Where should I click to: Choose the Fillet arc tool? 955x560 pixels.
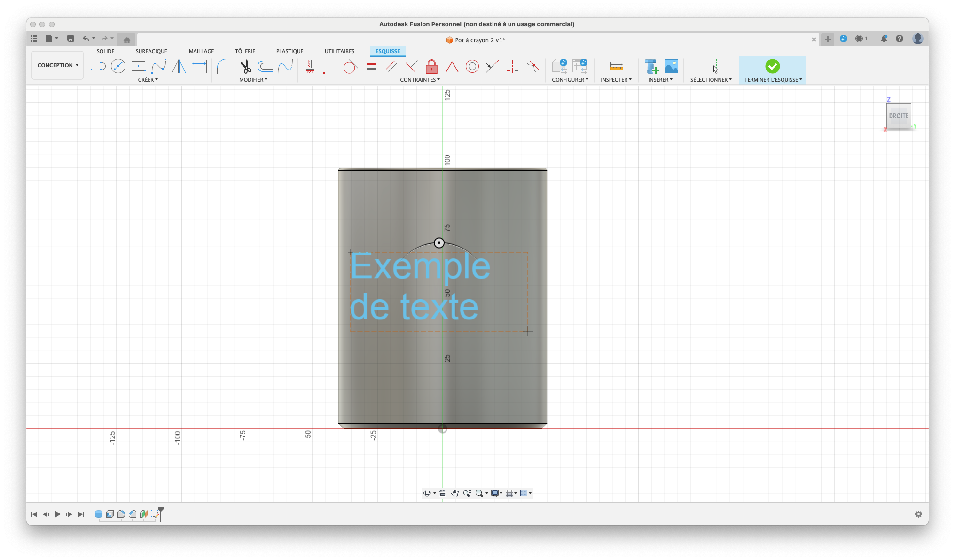pyautogui.click(x=224, y=67)
